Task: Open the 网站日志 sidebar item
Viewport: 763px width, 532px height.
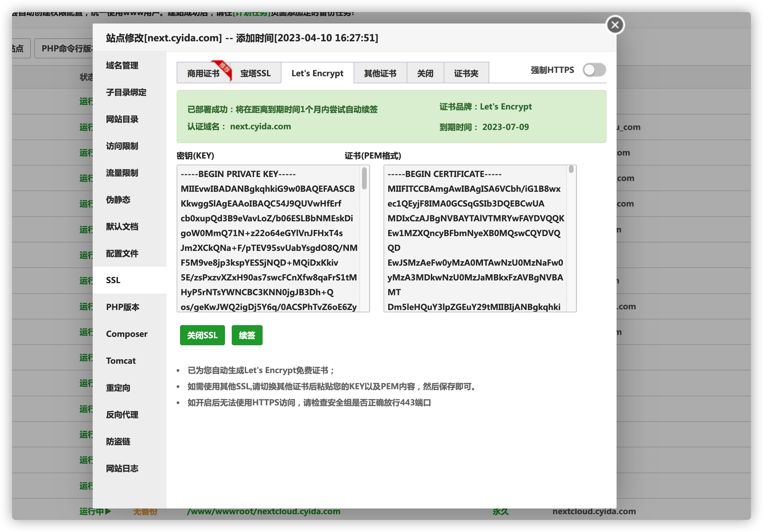Action: click(x=122, y=469)
